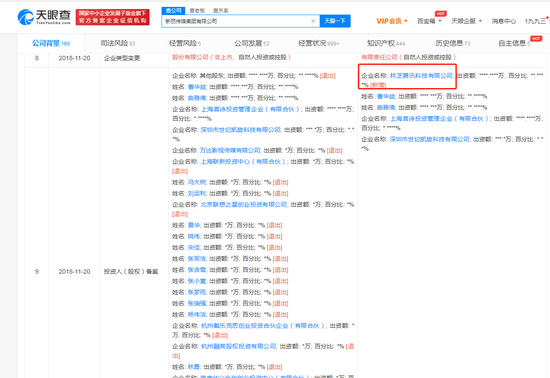Switch to 知识产权 tab
This screenshot has width=550, height=378.
[386, 43]
